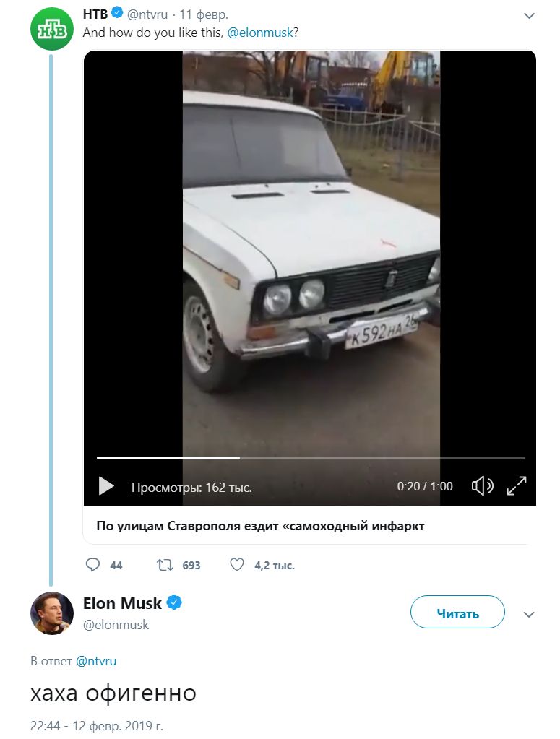Seek along the video progress bar
The height and width of the screenshot is (739, 560).
311,458
